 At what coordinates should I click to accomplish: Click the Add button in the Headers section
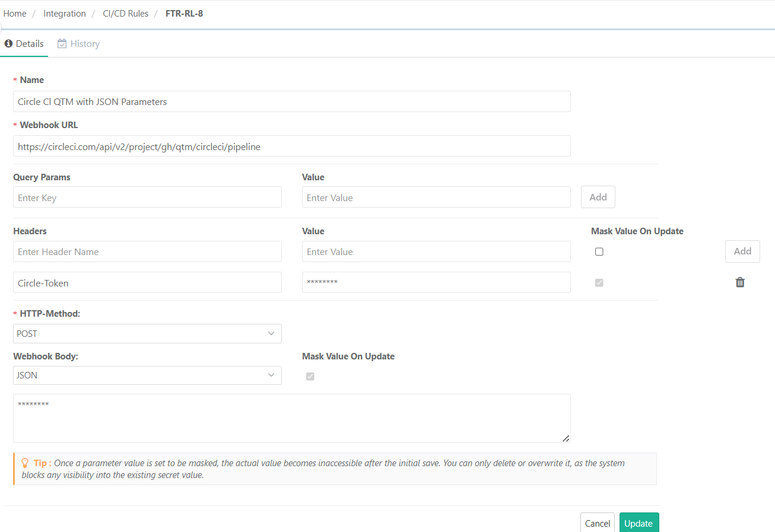coord(742,251)
